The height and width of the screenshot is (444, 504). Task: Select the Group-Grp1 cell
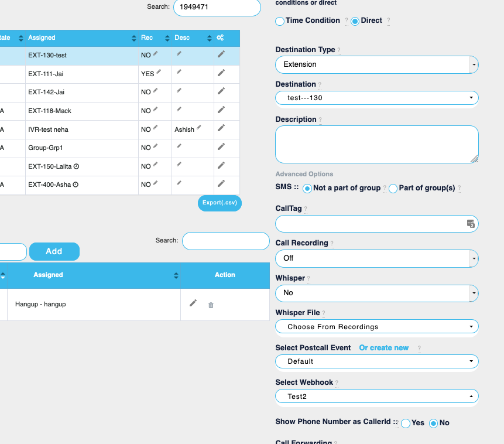pyautogui.click(x=82, y=148)
